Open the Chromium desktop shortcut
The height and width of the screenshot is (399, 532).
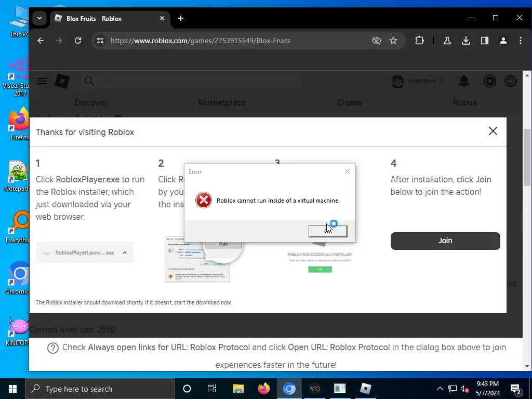tap(18, 278)
